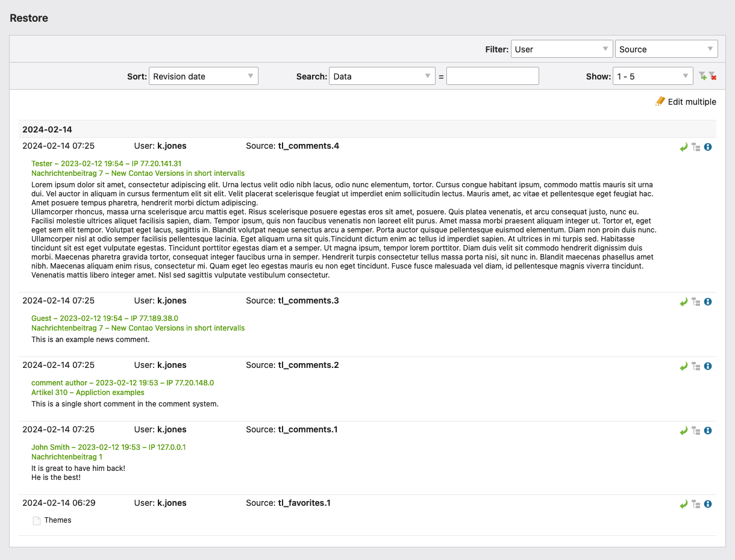Show details of the tl_favorites.1 entry

coord(708,504)
